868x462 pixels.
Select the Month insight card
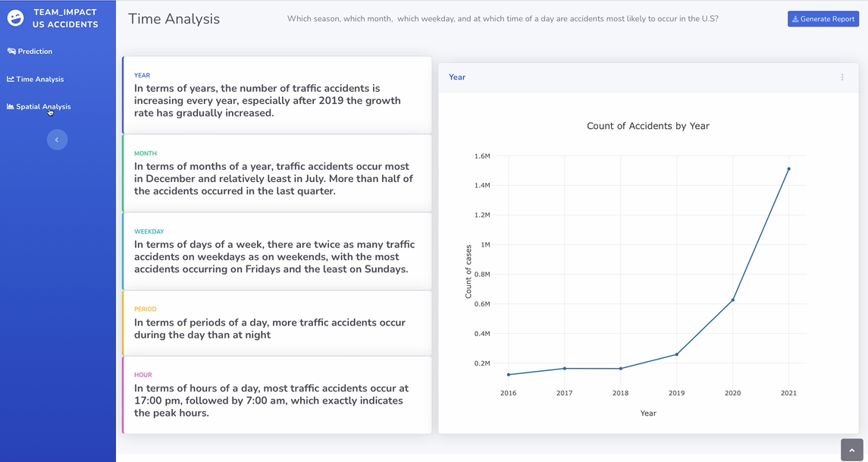[x=277, y=173]
